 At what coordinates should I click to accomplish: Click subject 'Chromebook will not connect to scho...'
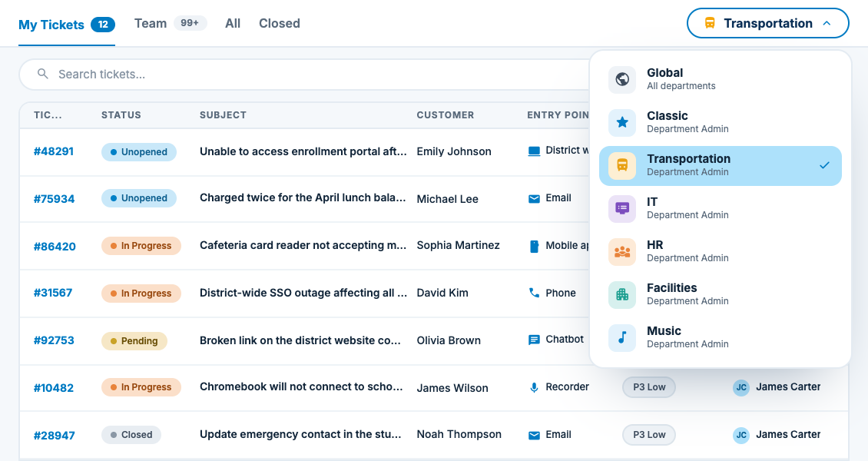[x=302, y=386]
